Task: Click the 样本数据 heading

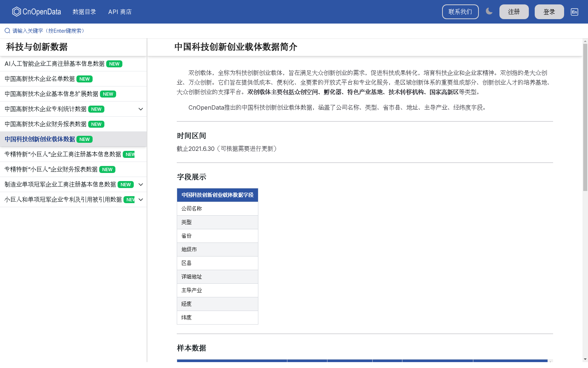Action: tap(191, 348)
